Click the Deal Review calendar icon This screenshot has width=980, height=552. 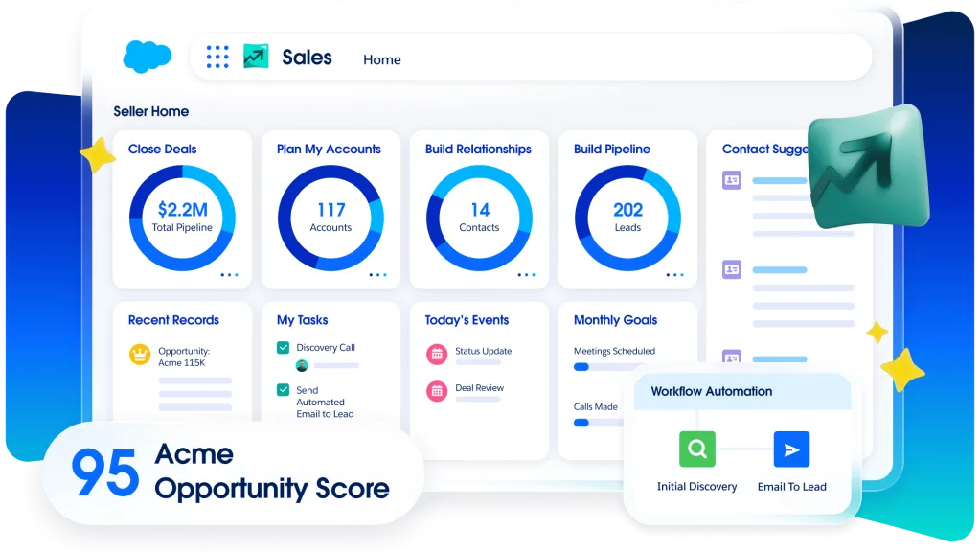coord(437,391)
